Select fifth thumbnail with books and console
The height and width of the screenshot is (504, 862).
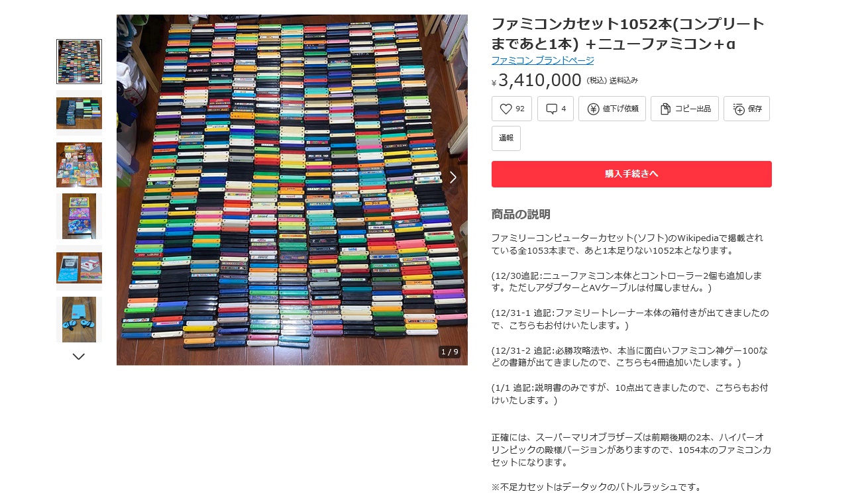point(79,268)
